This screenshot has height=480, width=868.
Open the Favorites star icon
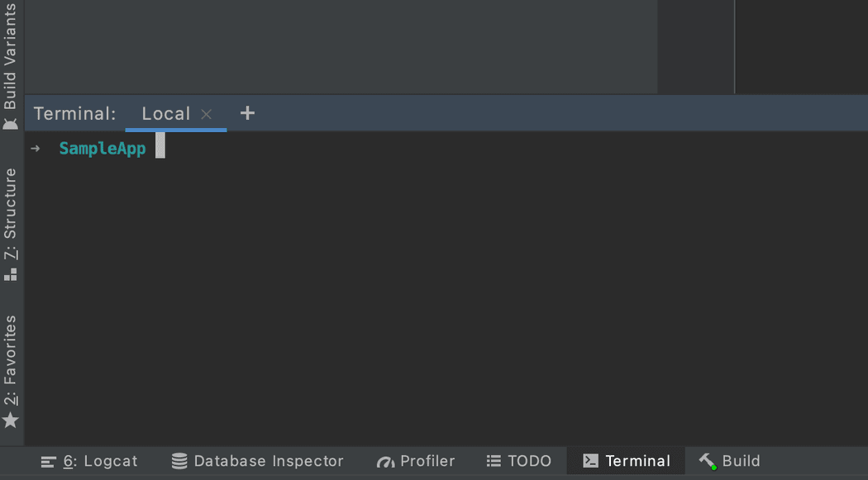pos(11,421)
